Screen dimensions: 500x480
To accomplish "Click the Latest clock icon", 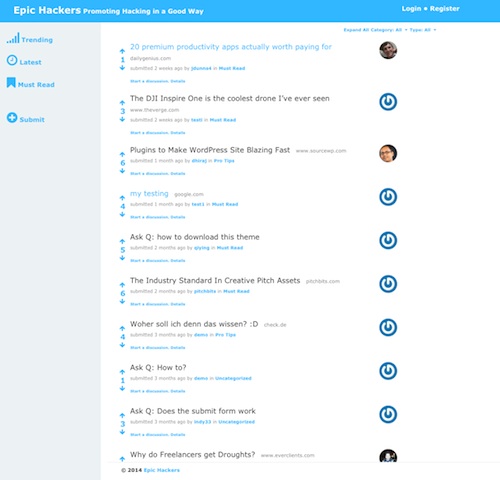I will 12,60.
